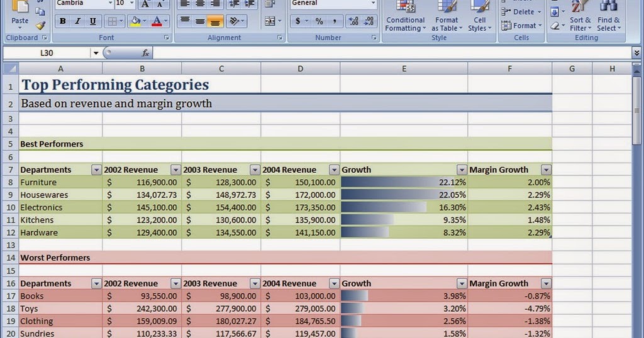Toggle Middle Align vertical alignment

pos(200,21)
